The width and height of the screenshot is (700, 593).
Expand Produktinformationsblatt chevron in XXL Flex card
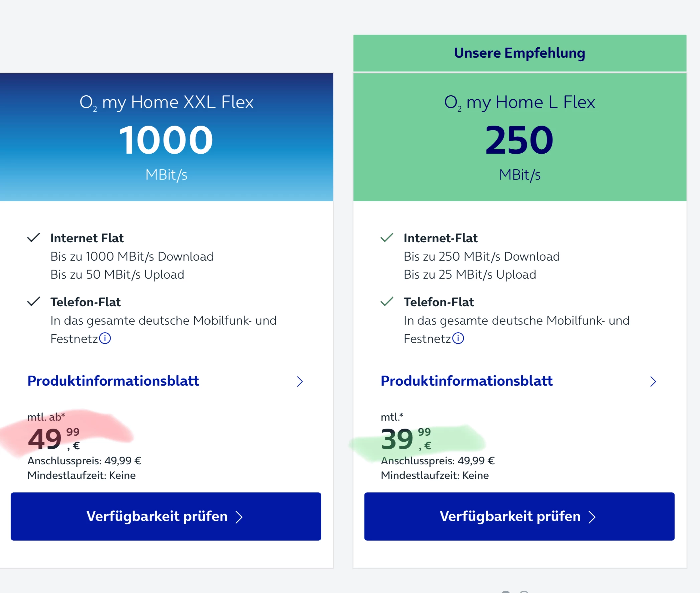pyautogui.click(x=300, y=381)
